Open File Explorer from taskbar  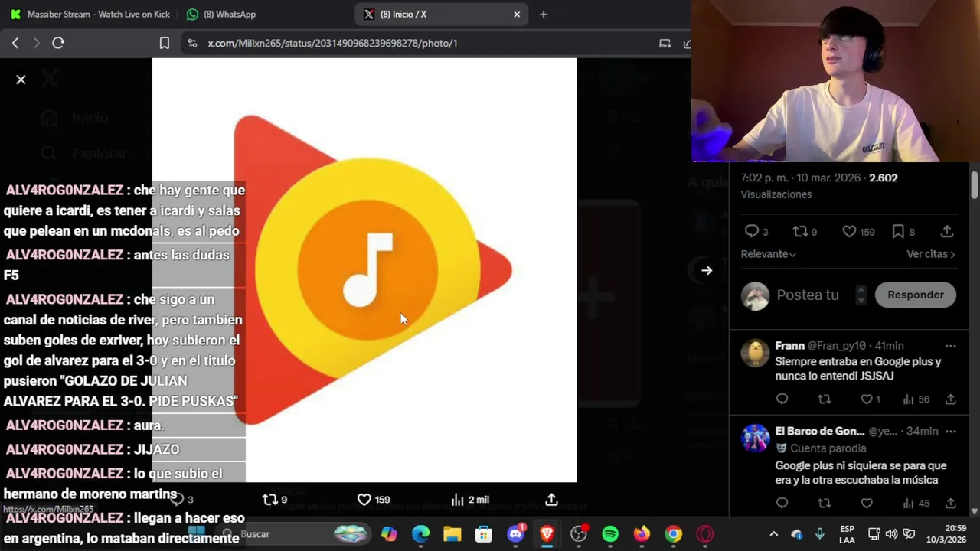[x=452, y=534]
